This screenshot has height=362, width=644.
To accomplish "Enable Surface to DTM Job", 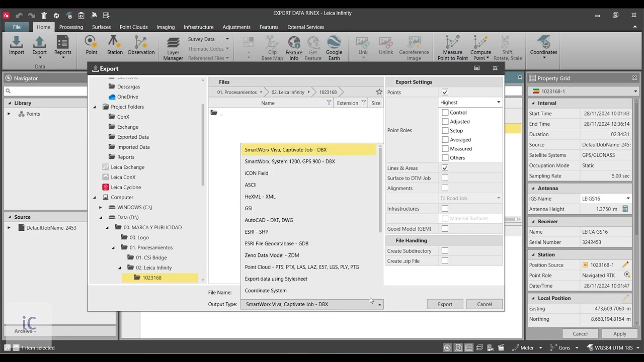I will [x=445, y=178].
